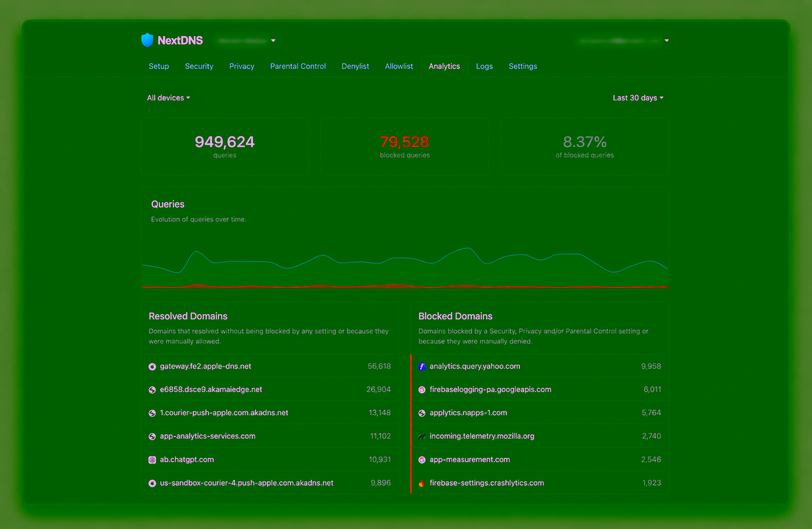812x529 pixels.
Task: Click incoming.telemetry.mozilla.org domain name
Action: (482, 436)
